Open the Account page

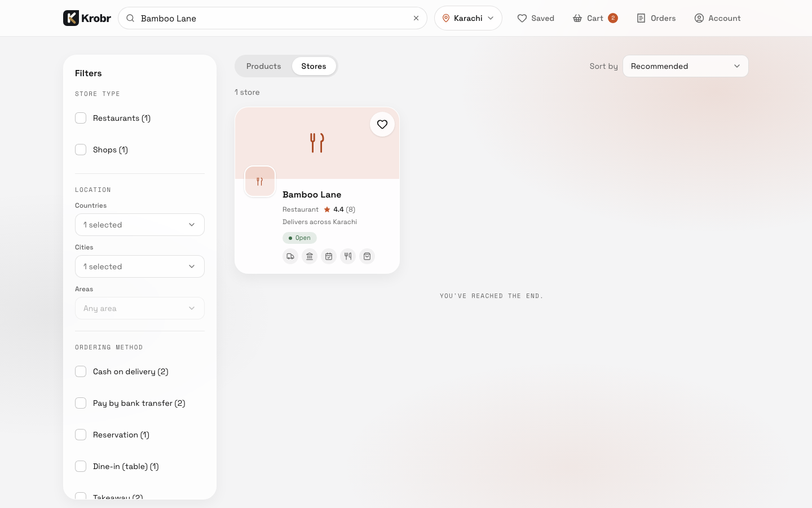click(x=717, y=18)
